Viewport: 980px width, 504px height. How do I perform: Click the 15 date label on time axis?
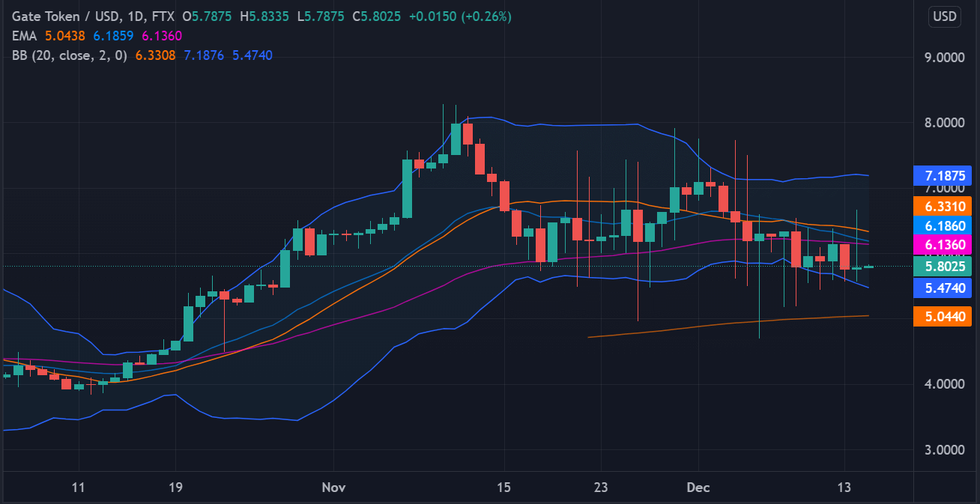[x=503, y=488]
